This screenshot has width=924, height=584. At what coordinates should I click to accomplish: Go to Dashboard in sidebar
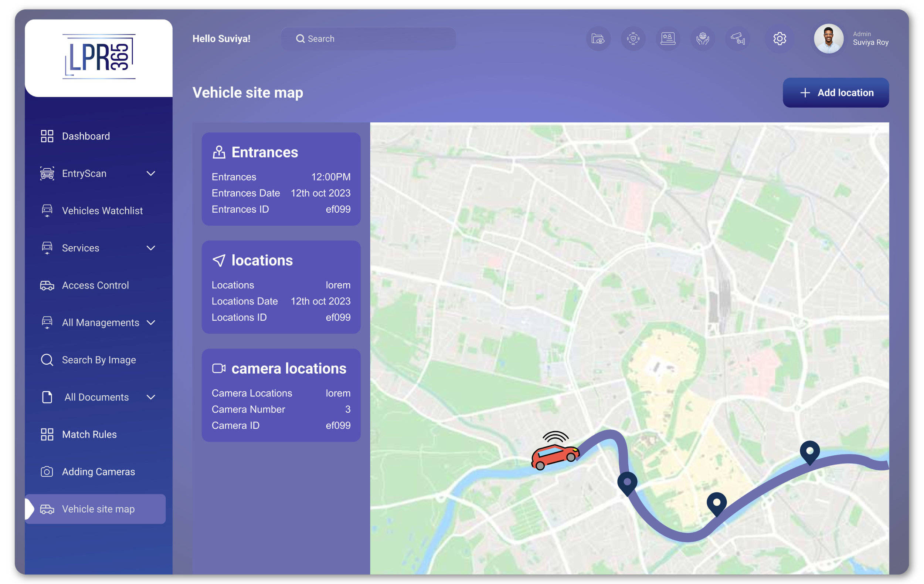point(86,136)
